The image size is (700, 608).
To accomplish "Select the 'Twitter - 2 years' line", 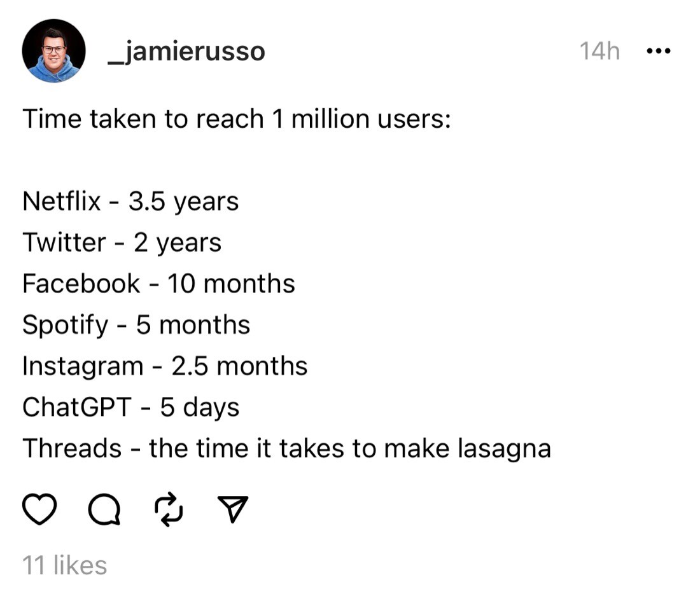I will [x=122, y=243].
